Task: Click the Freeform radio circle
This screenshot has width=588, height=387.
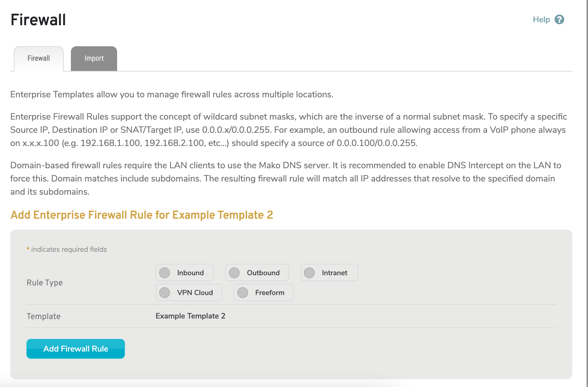Action: pos(243,292)
